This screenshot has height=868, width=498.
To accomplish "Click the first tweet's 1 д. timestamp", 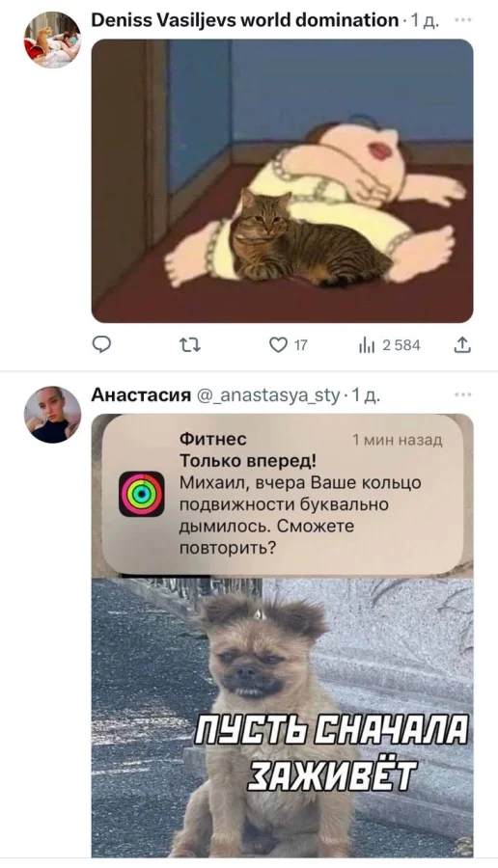I will (423, 21).
